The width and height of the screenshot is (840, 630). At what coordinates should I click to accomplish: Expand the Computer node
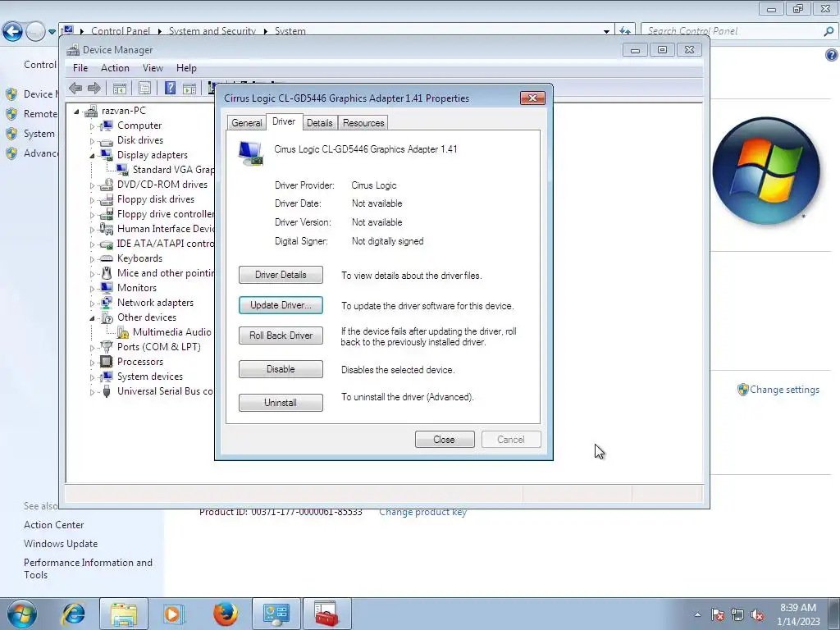coord(92,126)
